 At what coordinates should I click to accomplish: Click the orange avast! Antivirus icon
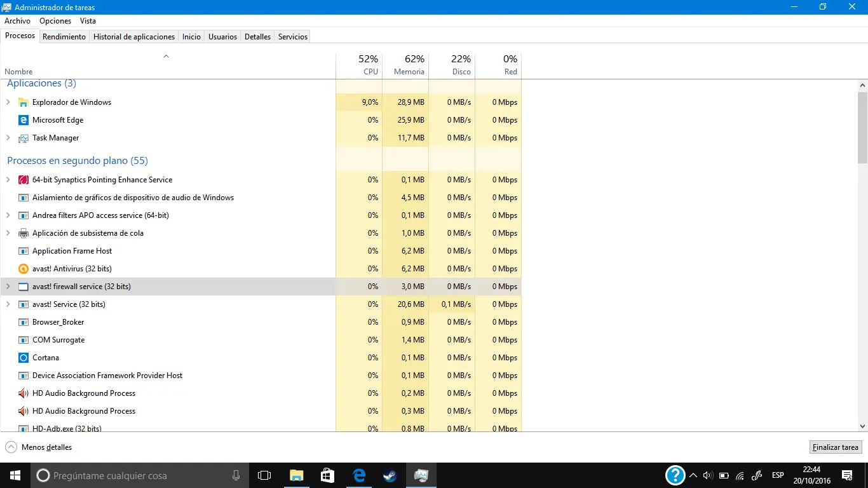pos(24,269)
